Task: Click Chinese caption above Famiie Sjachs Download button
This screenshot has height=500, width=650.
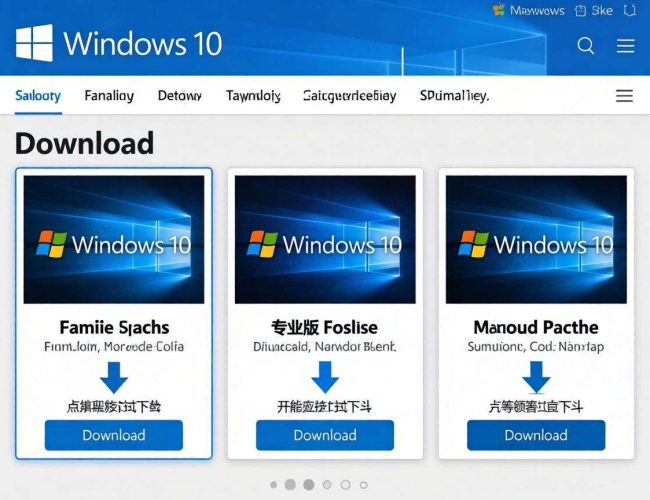Action: [114, 407]
